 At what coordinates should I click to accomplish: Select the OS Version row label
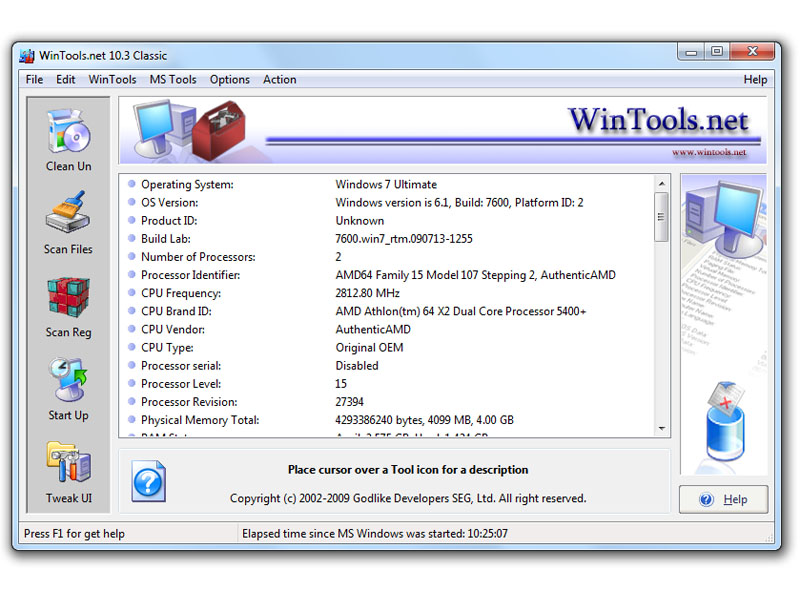tap(169, 203)
